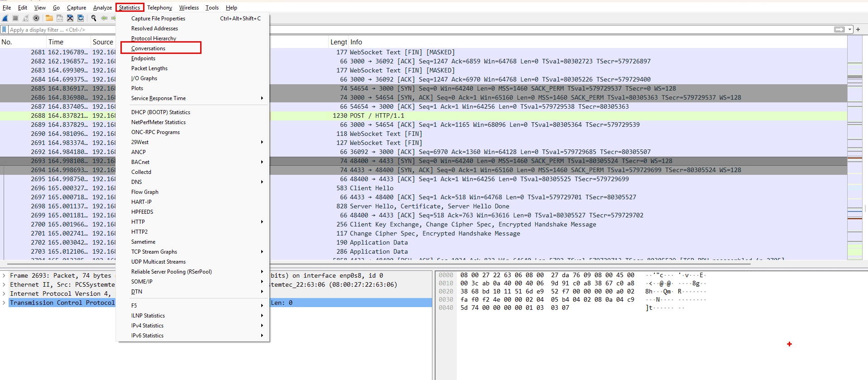Click the Info column header
The width and height of the screenshot is (868, 380).
pos(356,42)
